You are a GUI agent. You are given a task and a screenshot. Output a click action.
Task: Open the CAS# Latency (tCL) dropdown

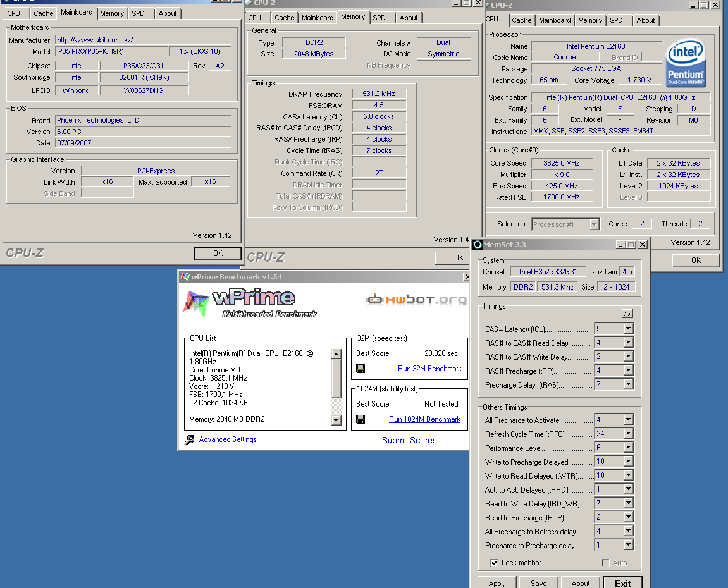point(628,329)
